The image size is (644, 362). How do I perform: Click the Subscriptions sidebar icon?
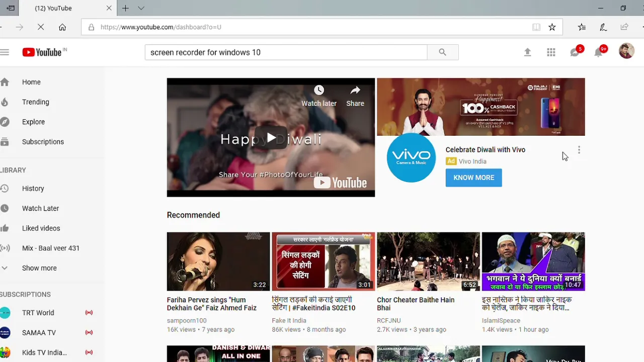coord(5,142)
